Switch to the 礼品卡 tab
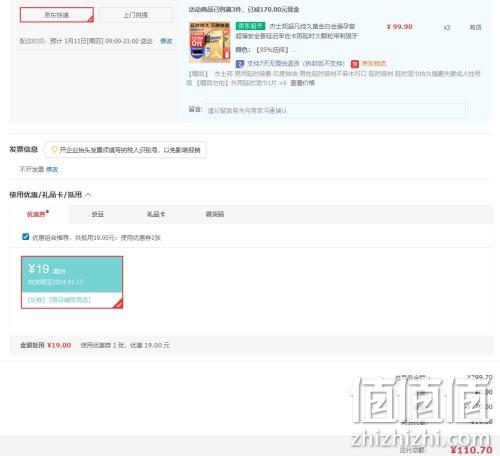 156,214
